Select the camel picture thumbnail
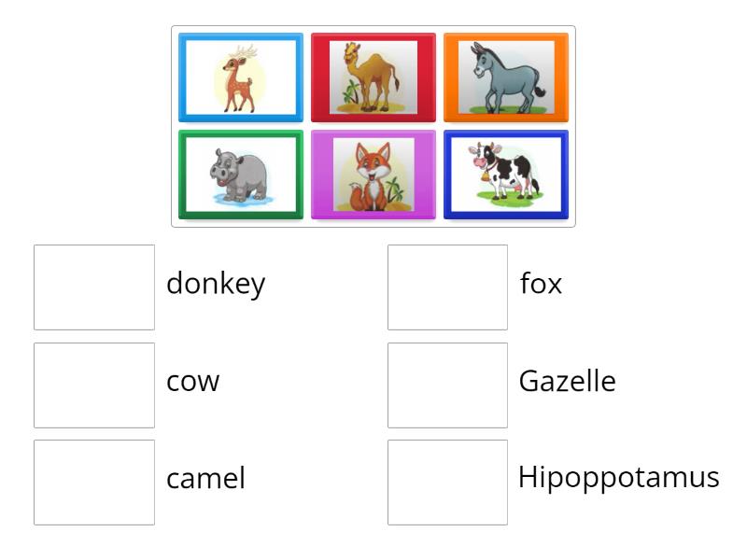 pos(373,77)
